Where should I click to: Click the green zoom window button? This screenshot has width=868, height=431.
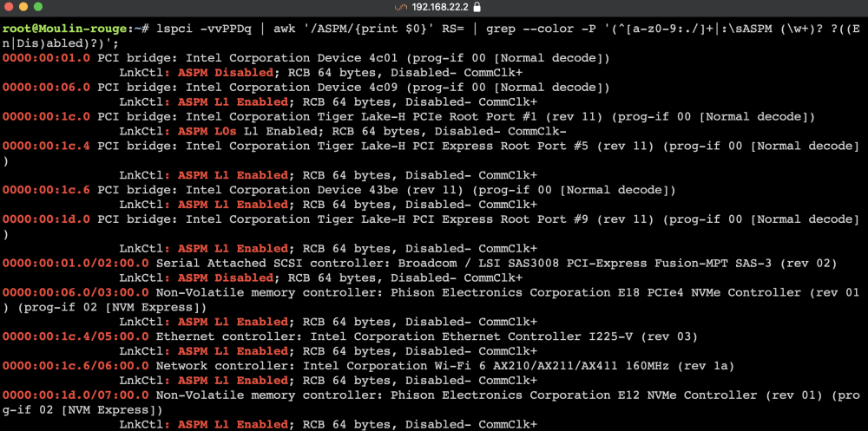click(x=37, y=8)
